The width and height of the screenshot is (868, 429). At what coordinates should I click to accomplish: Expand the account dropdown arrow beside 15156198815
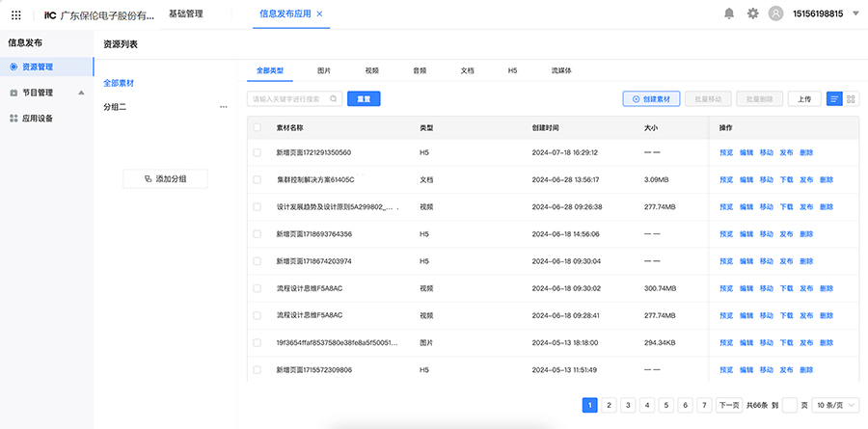click(855, 14)
